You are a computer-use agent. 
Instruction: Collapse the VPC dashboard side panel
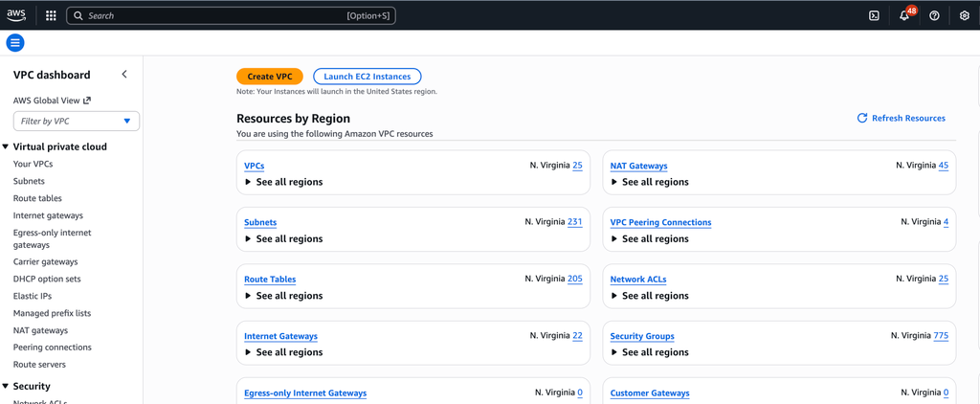(124, 75)
